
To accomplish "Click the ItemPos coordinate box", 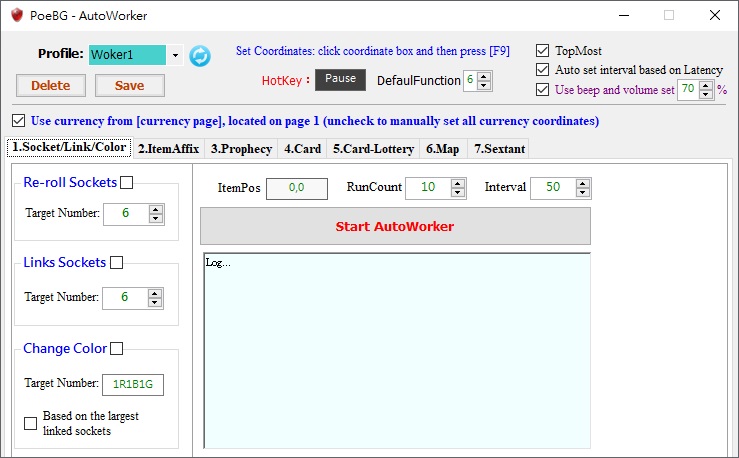I will [x=297, y=188].
